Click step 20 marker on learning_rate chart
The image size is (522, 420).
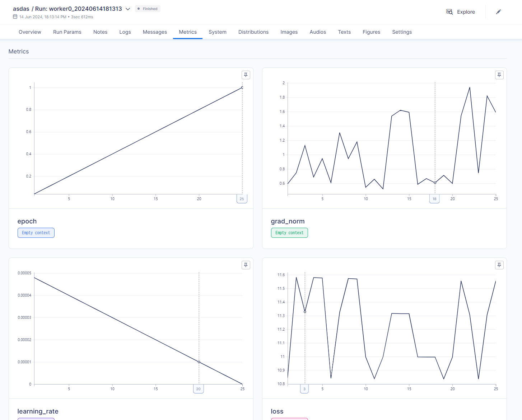point(199,389)
